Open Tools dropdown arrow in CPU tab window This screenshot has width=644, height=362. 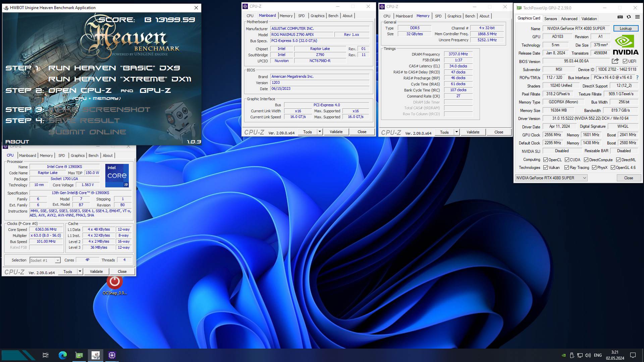point(80,271)
